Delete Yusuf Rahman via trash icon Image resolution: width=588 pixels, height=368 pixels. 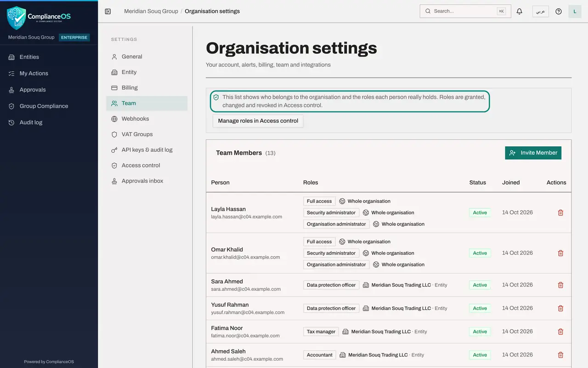(x=560, y=308)
